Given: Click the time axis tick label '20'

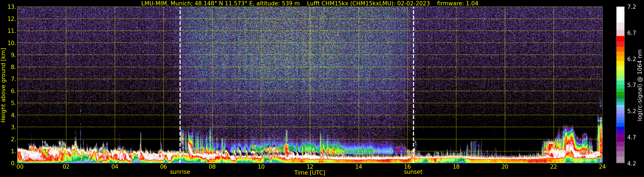Looking at the screenshot, I should point(505,167).
